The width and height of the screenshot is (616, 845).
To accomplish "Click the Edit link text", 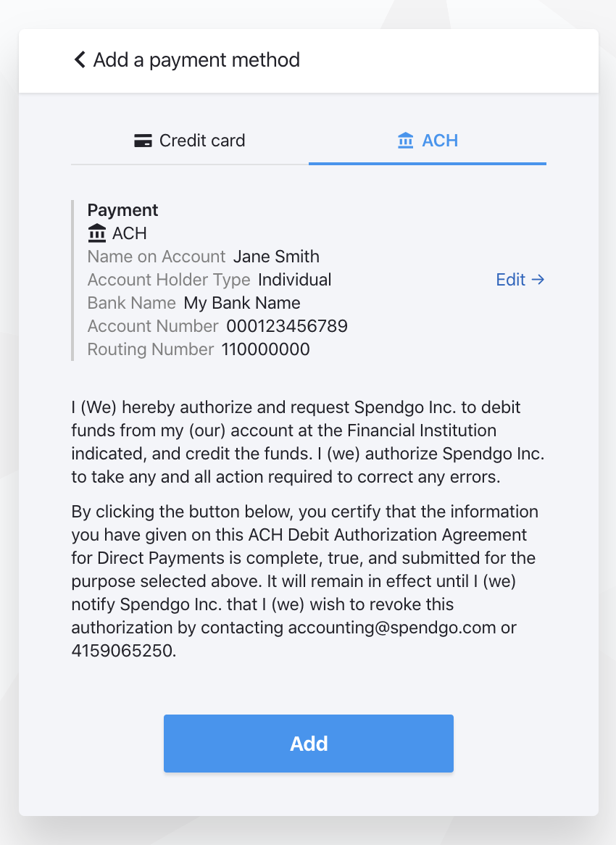I will (510, 280).
